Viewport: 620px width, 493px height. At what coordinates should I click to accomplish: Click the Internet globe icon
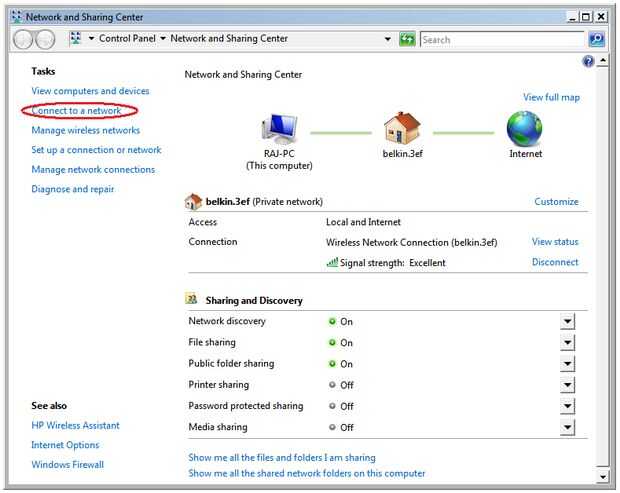(x=525, y=128)
